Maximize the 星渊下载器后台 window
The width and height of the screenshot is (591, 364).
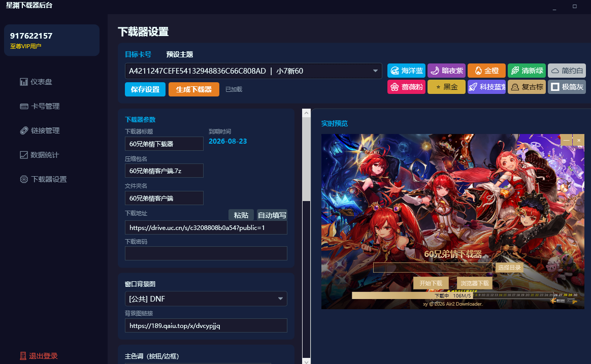575,6
